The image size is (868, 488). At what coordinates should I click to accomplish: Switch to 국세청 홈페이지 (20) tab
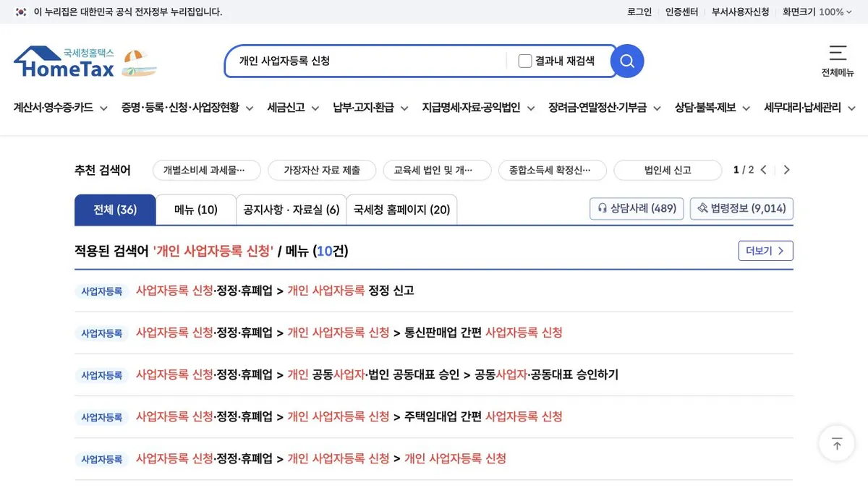coord(401,210)
